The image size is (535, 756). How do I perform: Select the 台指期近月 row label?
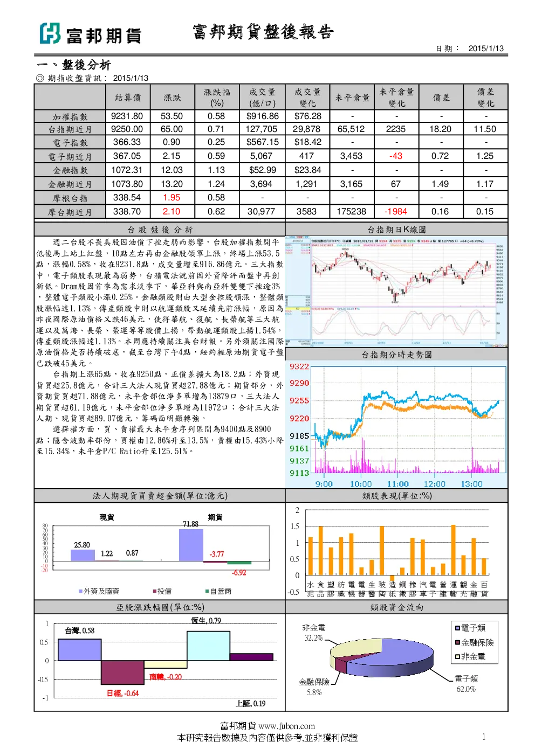(70, 129)
